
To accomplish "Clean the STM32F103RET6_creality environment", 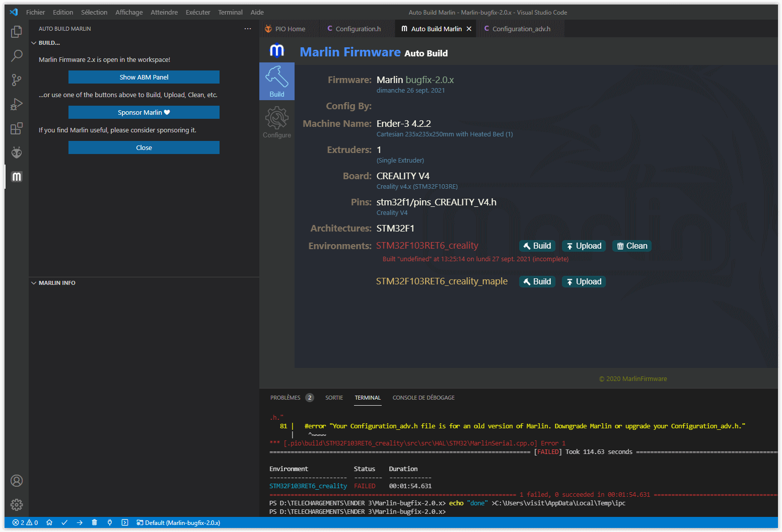I will pyautogui.click(x=632, y=246).
